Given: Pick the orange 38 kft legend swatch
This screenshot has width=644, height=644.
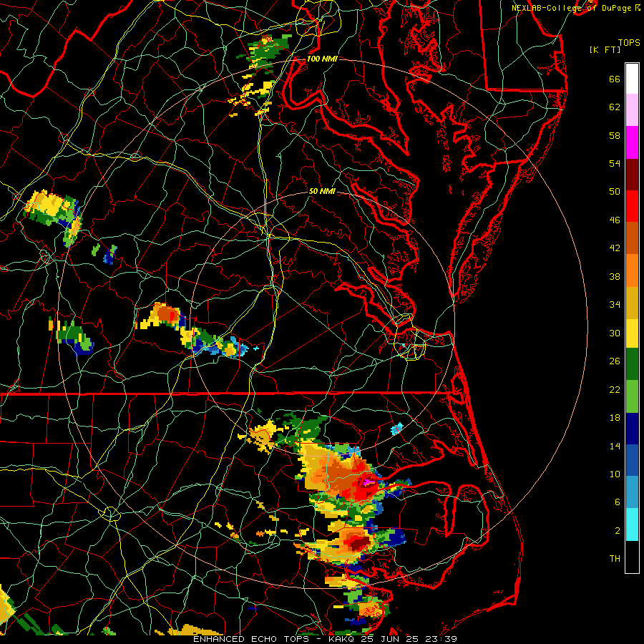Looking at the screenshot, I should tap(632, 270).
